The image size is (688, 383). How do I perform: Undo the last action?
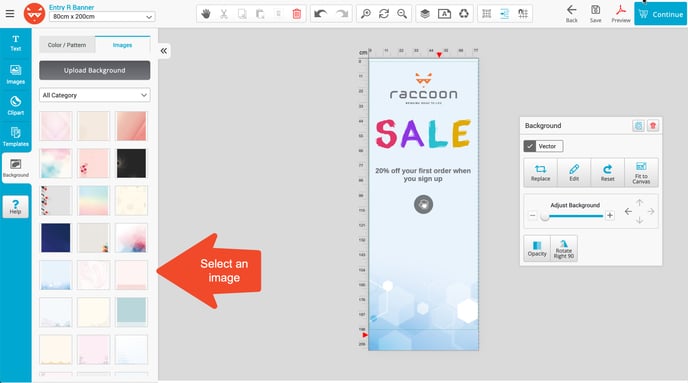[x=321, y=14]
